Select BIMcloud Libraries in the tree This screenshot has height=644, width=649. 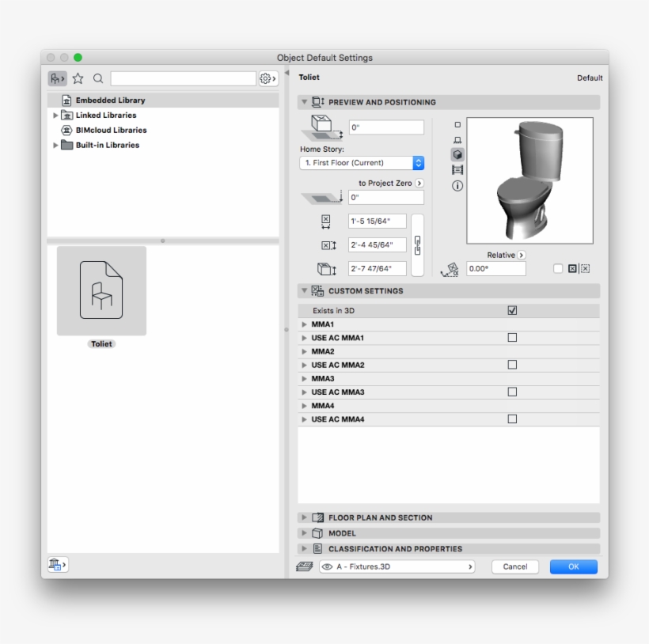(x=111, y=130)
